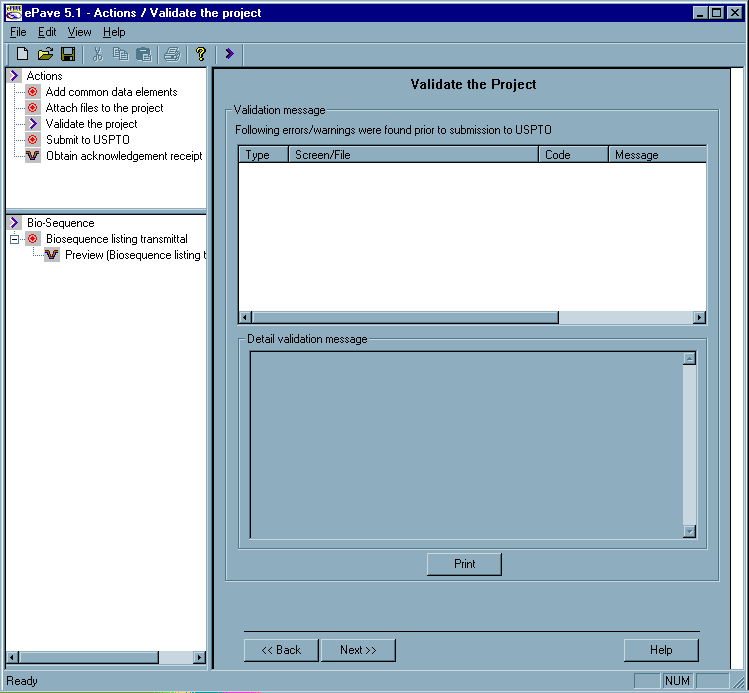
Task: Save the project with the floppy disk icon
Action: point(68,54)
